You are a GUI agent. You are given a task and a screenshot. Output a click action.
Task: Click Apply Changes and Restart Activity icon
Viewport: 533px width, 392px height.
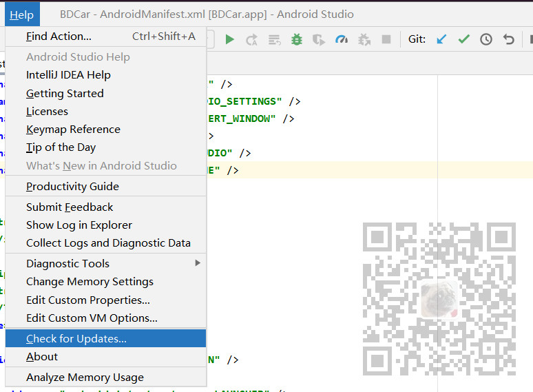(x=251, y=39)
